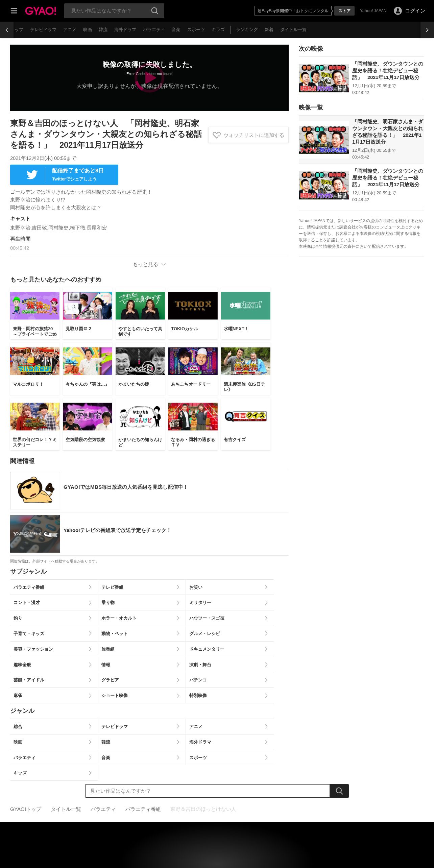Click GYAO!ではMBS毎日放送 related link

pyautogui.click(x=125, y=487)
